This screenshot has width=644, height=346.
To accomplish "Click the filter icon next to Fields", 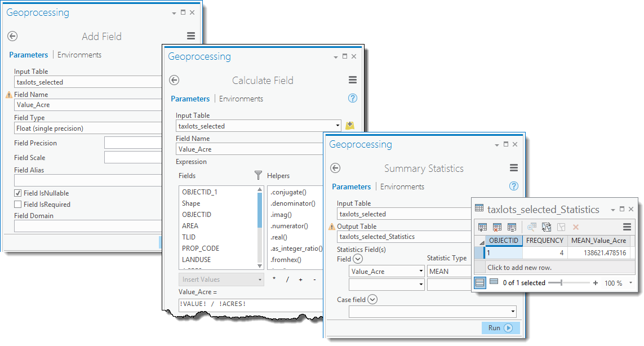I will tap(258, 175).
